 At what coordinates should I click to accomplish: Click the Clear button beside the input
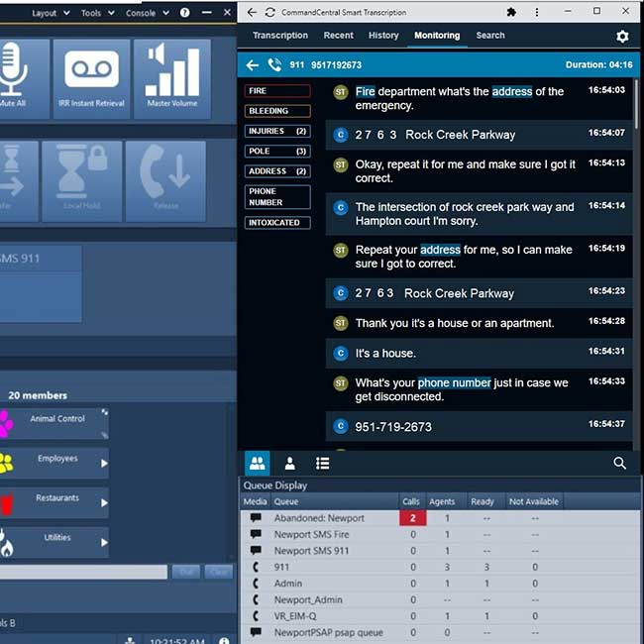[219, 572]
